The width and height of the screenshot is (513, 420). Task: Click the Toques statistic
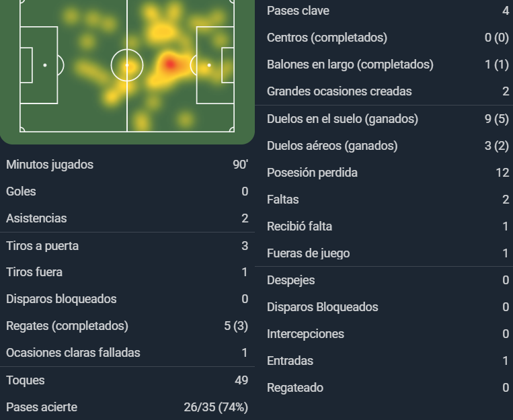(127, 380)
